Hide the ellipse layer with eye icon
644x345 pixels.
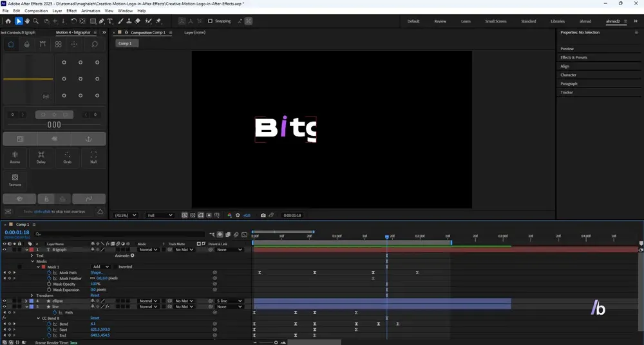pyautogui.click(x=5, y=301)
